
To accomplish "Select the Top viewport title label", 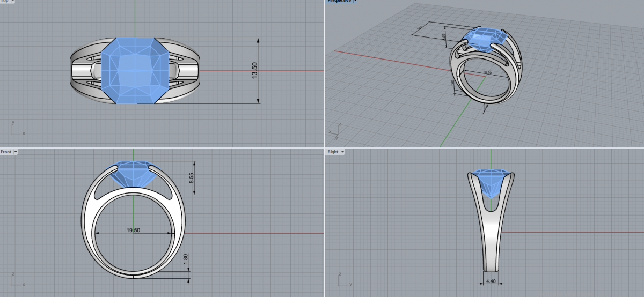I will (4, 1).
